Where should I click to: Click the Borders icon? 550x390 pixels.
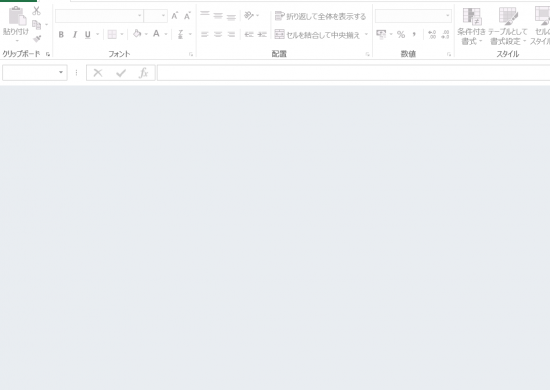click(x=112, y=34)
